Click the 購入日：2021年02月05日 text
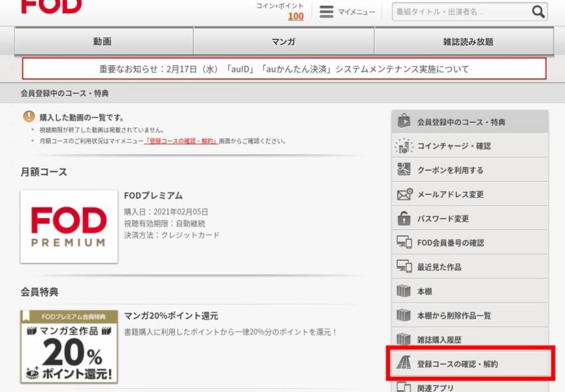Viewport: 565px width, 392px height. pyautogui.click(x=166, y=211)
